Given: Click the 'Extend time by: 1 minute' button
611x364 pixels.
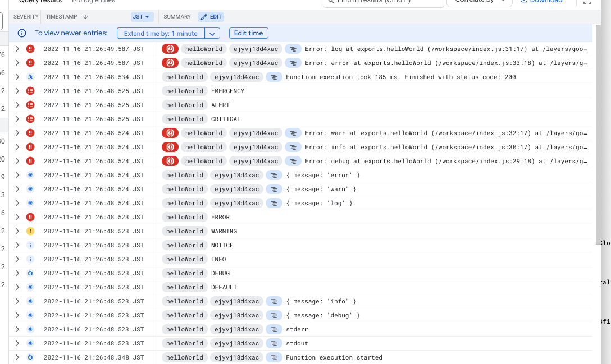Looking at the screenshot, I should click(x=161, y=34).
